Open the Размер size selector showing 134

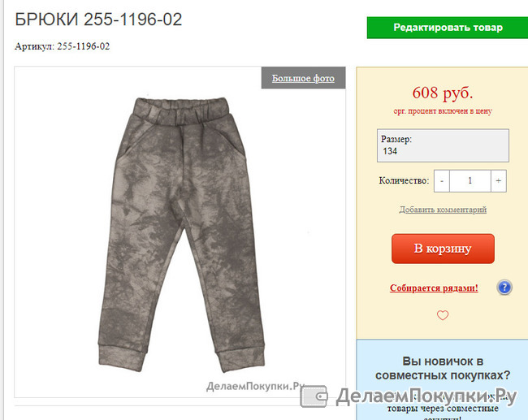pos(443,145)
